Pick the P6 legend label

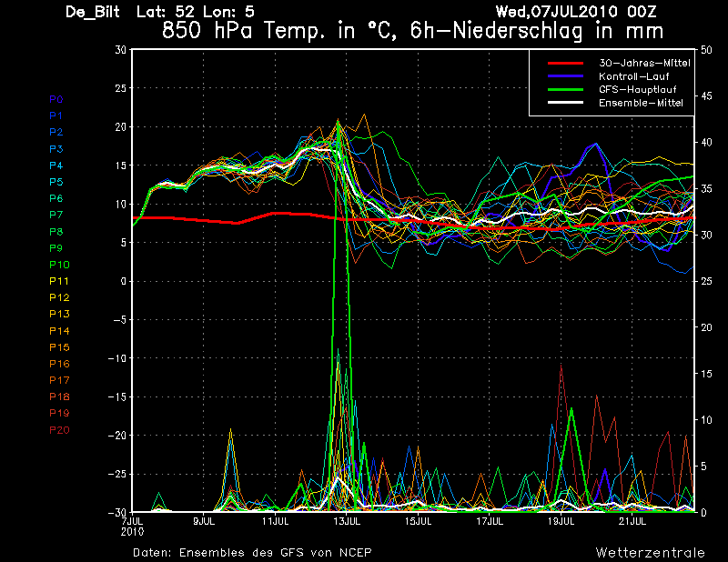tap(56, 198)
